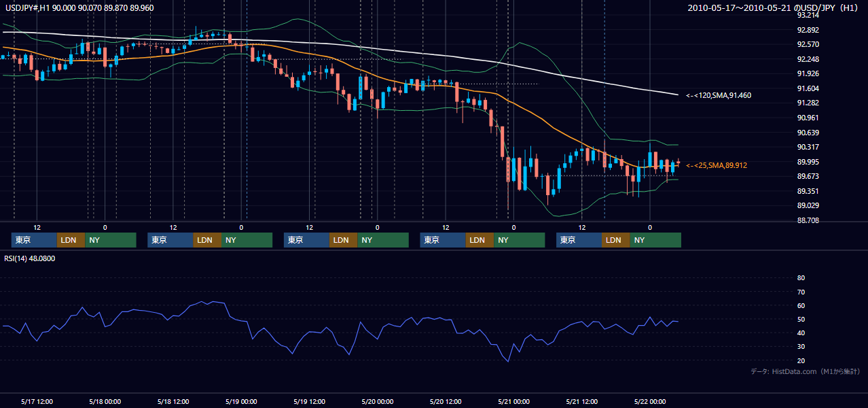
Task: Click RSI axis level 50
Action: [801, 319]
